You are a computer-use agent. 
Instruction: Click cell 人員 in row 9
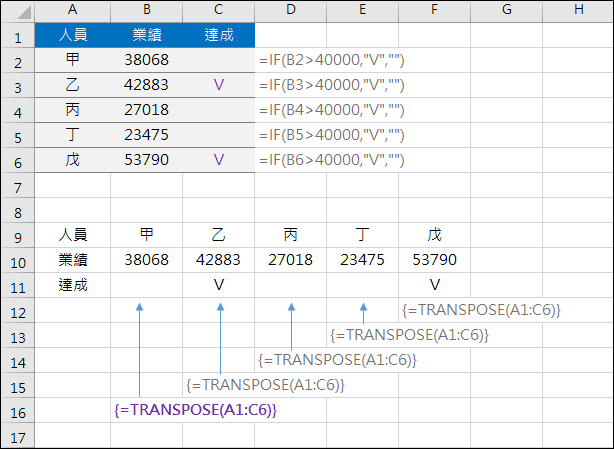pyautogui.click(x=73, y=235)
